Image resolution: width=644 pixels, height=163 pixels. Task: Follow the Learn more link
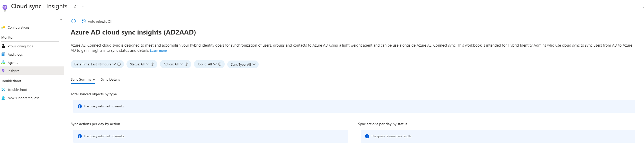pyautogui.click(x=158, y=51)
